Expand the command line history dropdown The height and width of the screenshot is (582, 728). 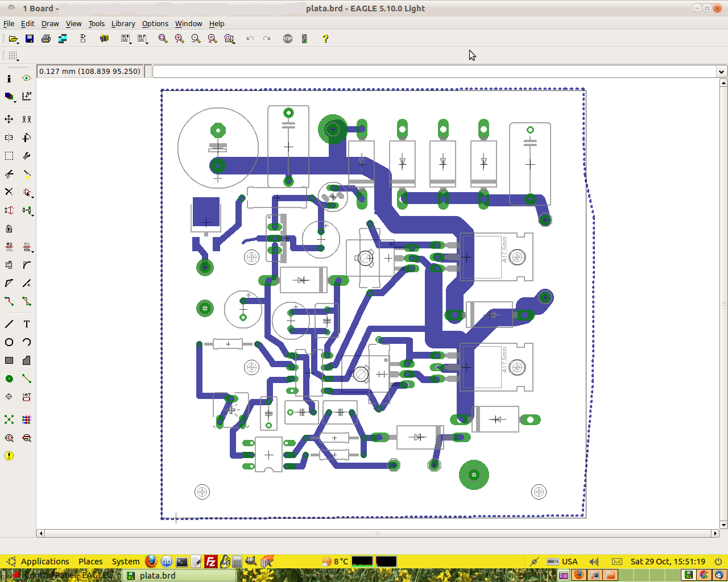point(721,72)
